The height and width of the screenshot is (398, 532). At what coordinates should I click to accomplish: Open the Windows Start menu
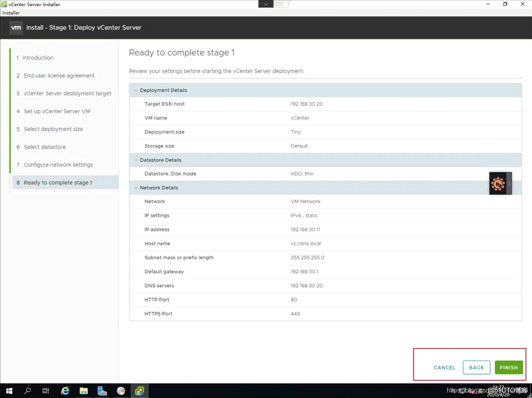tap(9, 391)
